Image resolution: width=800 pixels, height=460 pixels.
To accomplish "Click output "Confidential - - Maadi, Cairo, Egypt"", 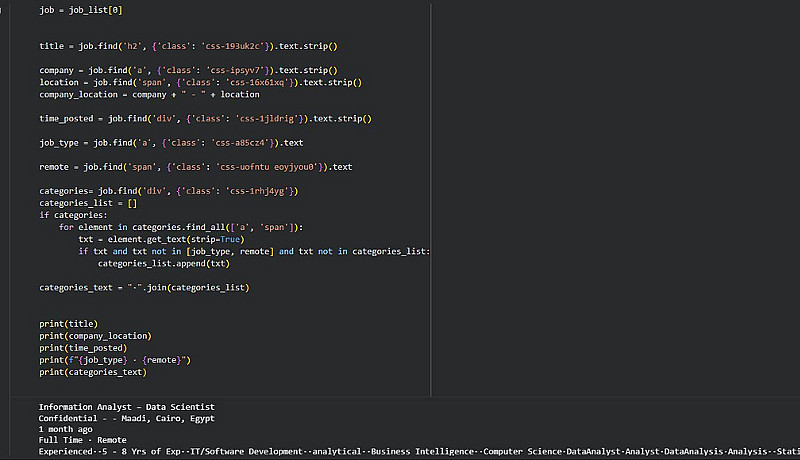I will click(x=127, y=418).
